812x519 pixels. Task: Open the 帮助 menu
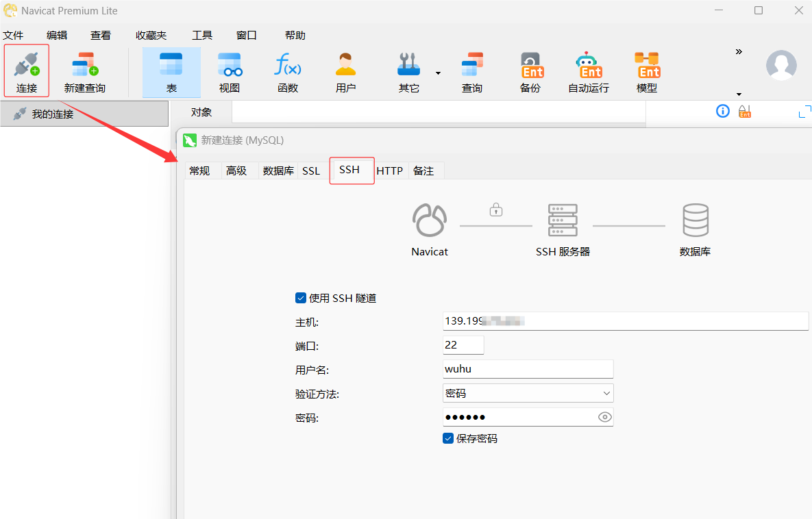tap(295, 35)
